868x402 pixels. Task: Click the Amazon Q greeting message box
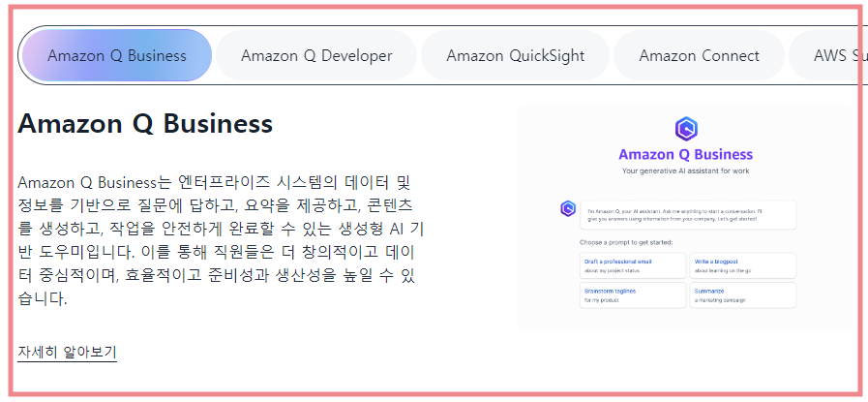pos(688,215)
